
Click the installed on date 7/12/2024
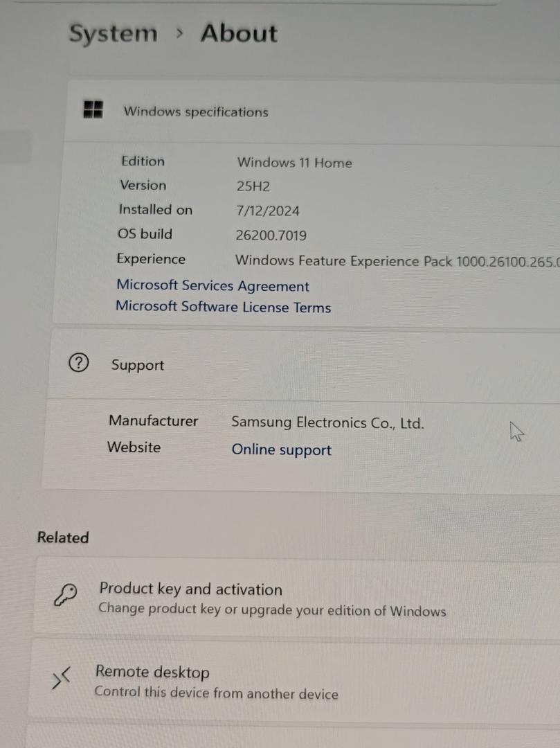pos(267,211)
